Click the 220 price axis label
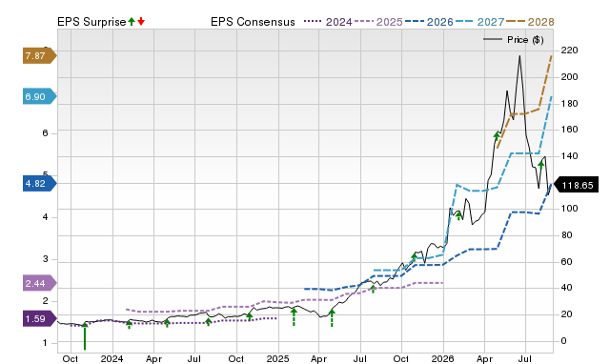This screenshot has height=364, width=610. point(569,51)
